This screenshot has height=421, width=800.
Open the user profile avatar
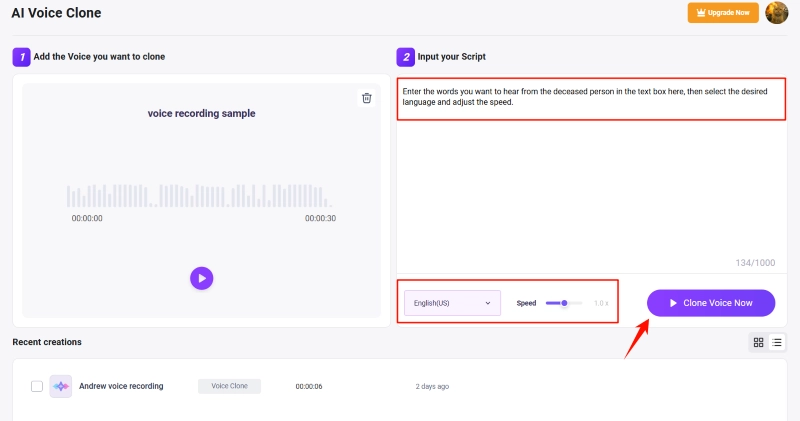[776, 13]
